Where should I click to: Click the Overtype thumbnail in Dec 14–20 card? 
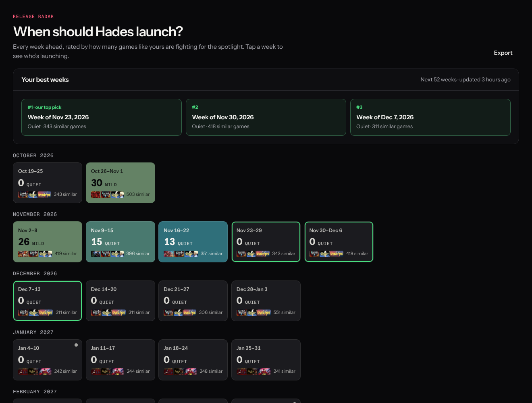pyautogui.click(x=118, y=312)
